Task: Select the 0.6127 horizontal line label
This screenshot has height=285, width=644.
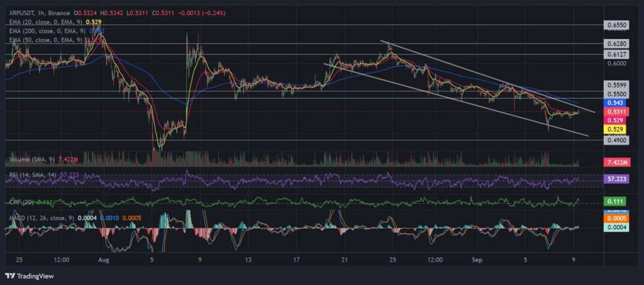Action: click(616, 54)
